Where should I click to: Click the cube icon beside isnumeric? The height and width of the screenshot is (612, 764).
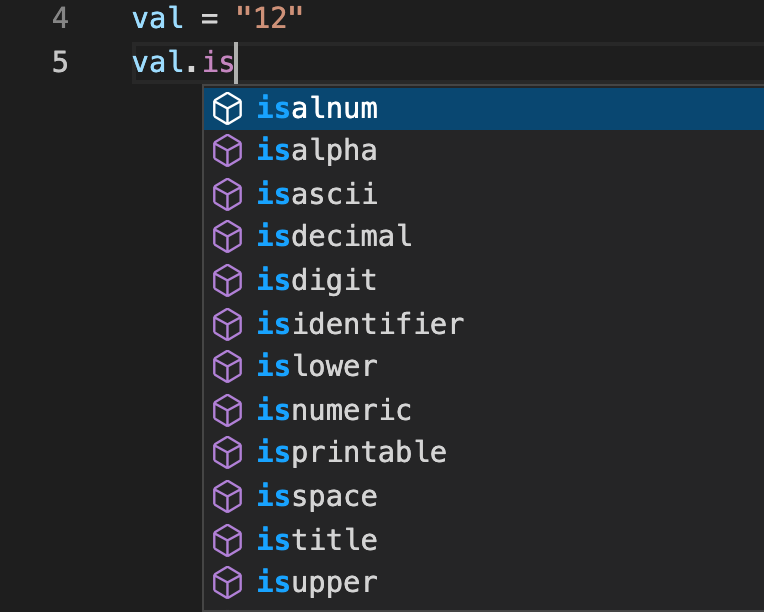[228, 410]
